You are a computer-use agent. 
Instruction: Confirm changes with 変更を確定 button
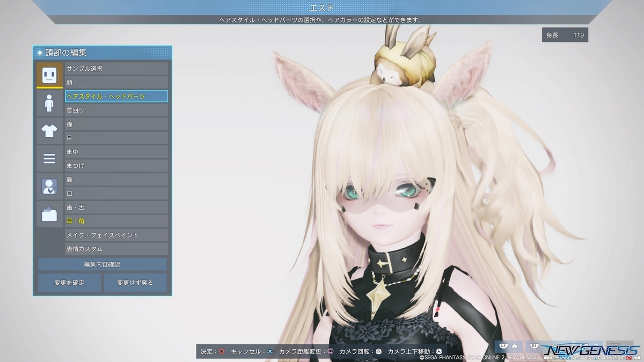coord(69,283)
